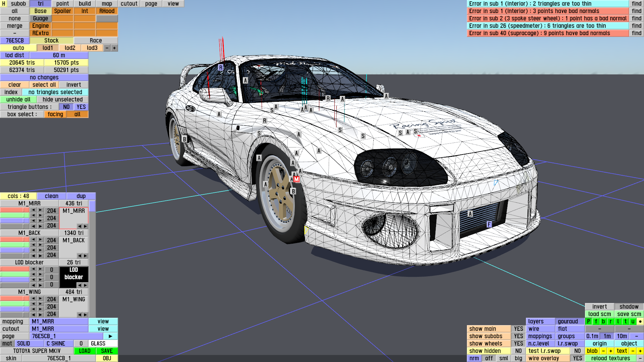Click the H button left of subob

4,4
